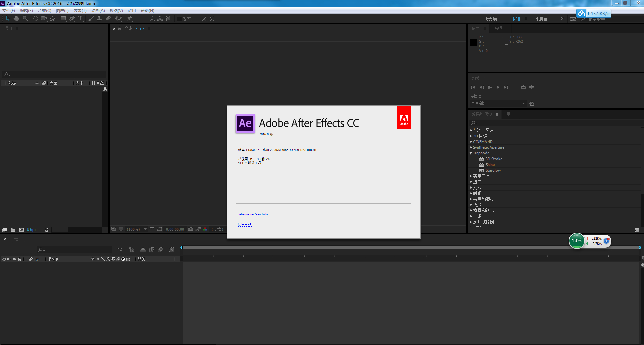Image resolution: width=644 pixels, height=345 pixels.
Task: Select the Eraser tool
Action: tap(108, 19)
